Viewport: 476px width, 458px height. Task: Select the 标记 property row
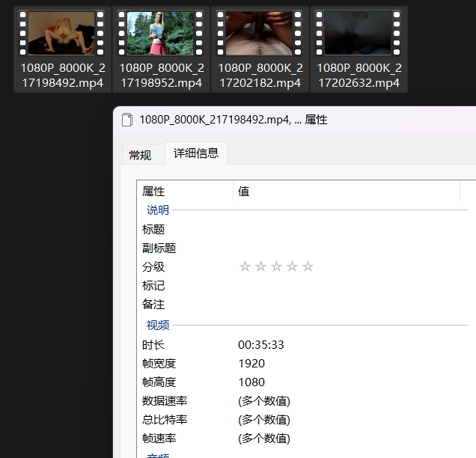(x=306, y=286)
